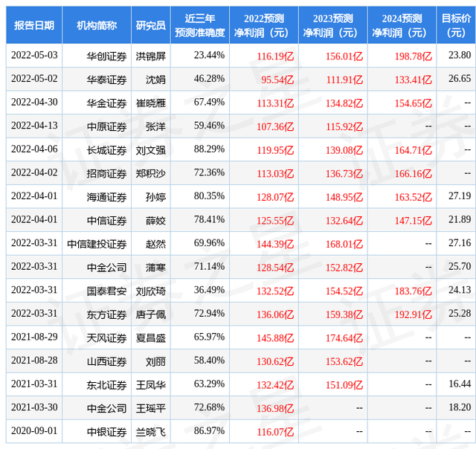The image size is (476, 449).
Task: Select researcher 洪锦屏 in first row
Action: (151, 56)
